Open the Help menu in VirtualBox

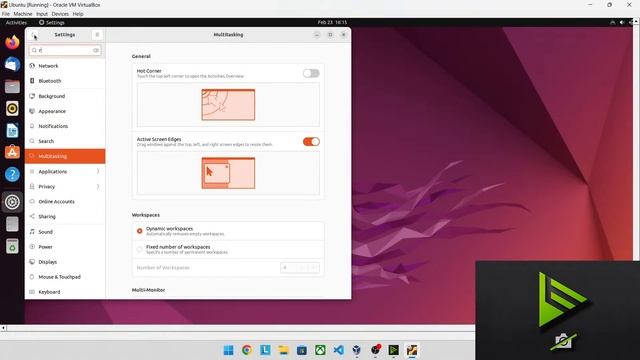point(78,14)
